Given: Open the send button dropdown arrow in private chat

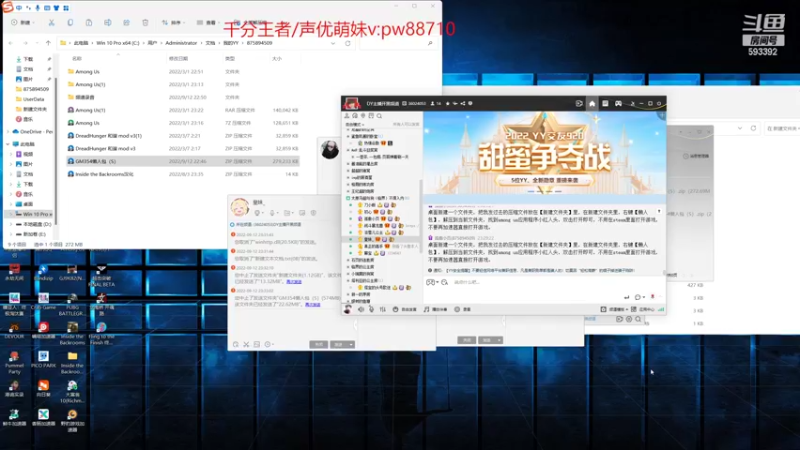Looking at the screenshot, I should 351,344.
